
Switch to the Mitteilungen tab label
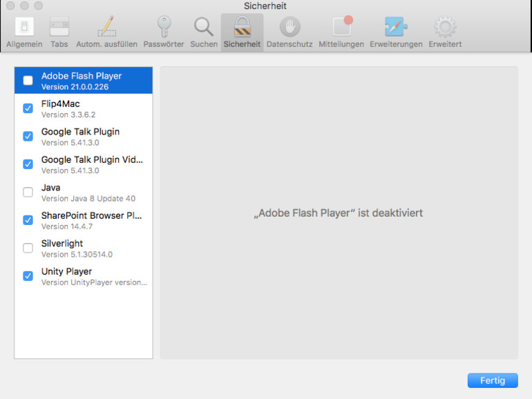[x=341, y=44]
